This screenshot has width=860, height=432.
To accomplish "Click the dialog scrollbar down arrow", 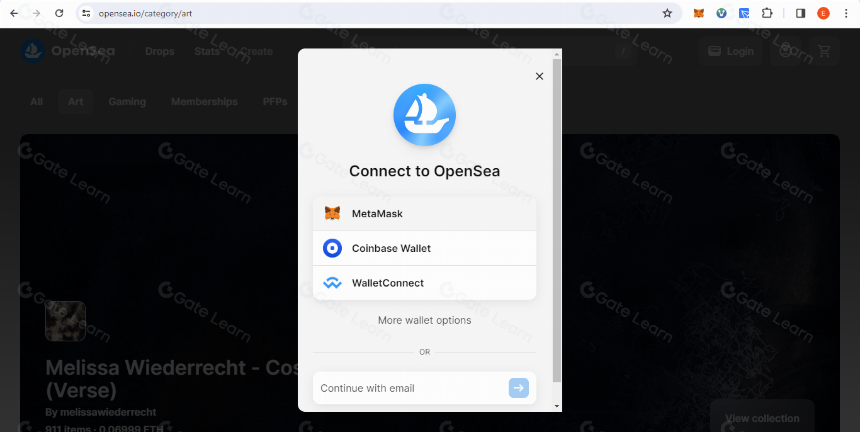I will pos(557,406).
